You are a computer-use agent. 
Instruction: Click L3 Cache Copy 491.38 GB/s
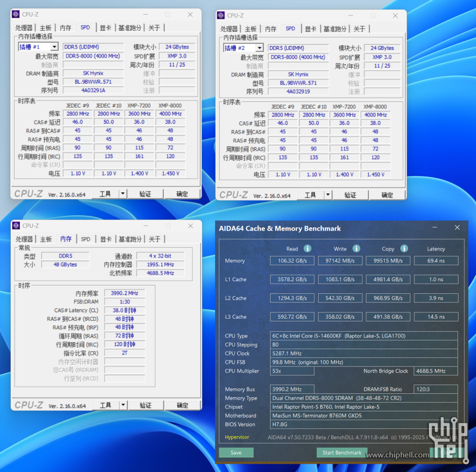[x=388, y=317]
